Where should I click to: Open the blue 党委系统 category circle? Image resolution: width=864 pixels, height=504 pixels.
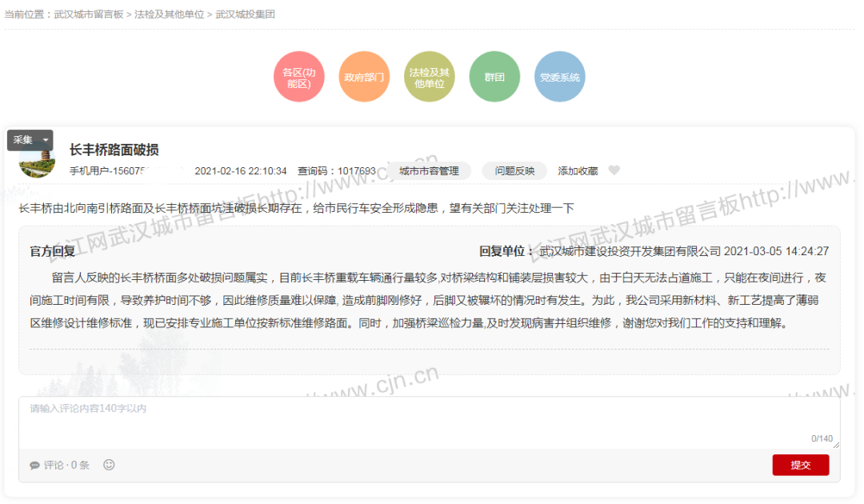coord(560,77)
